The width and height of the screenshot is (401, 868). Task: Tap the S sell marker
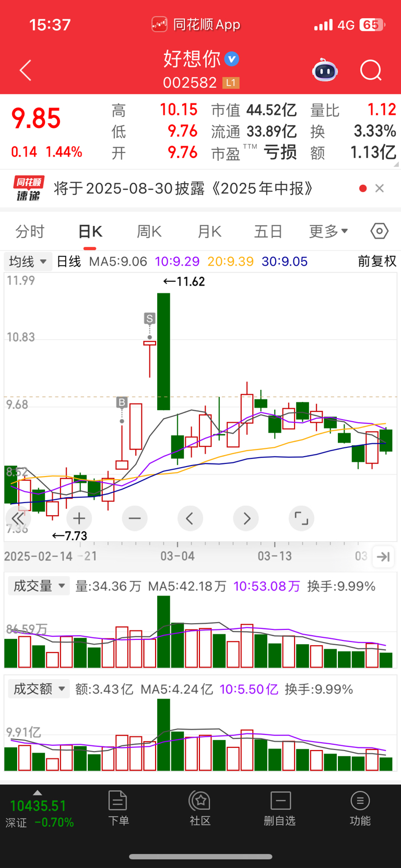coord(149,318)
